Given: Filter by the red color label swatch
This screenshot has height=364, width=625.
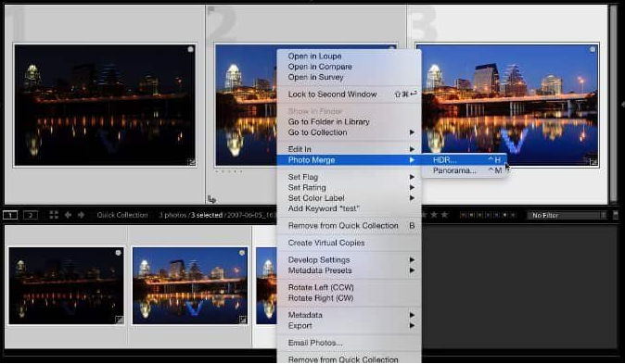Looking at the screenshot, I should [x=463, y=215].
